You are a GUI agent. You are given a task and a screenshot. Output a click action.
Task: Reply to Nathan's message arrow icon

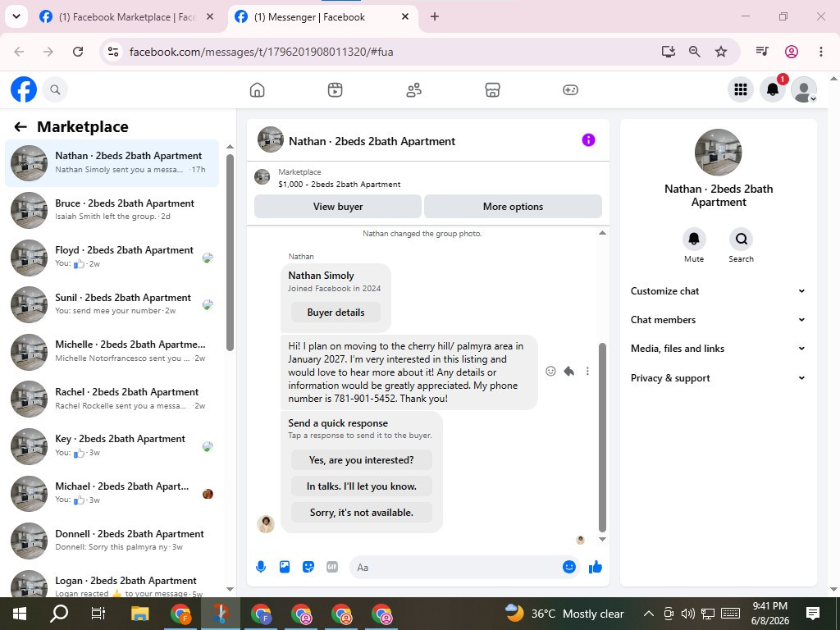569,372
